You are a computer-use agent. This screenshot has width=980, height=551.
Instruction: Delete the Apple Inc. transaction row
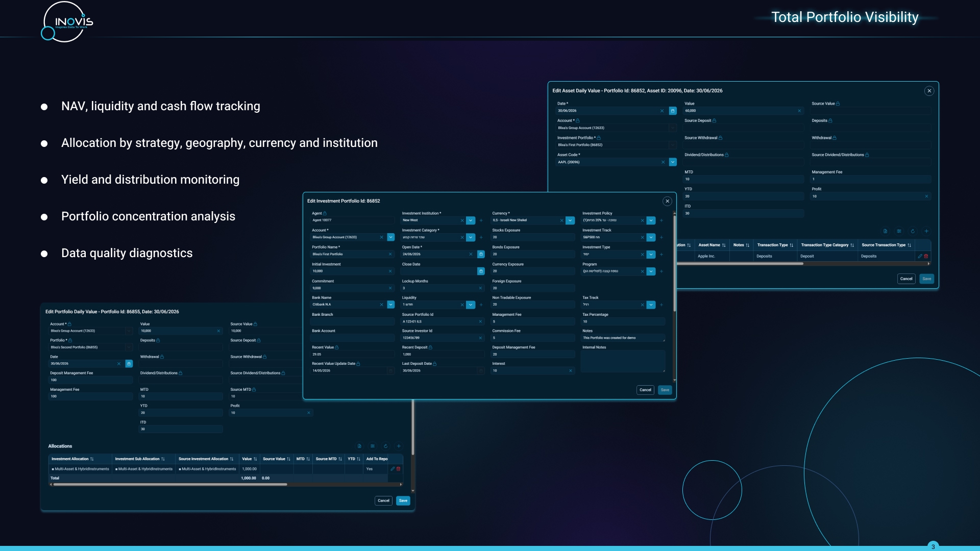pyautogui.click(x=926, y=256)
